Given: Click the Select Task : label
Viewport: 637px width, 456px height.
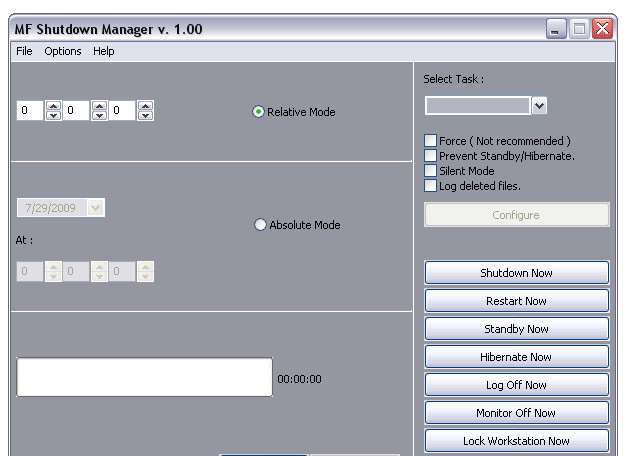Looking at the screenshot, I should click(x=453, y=79).
